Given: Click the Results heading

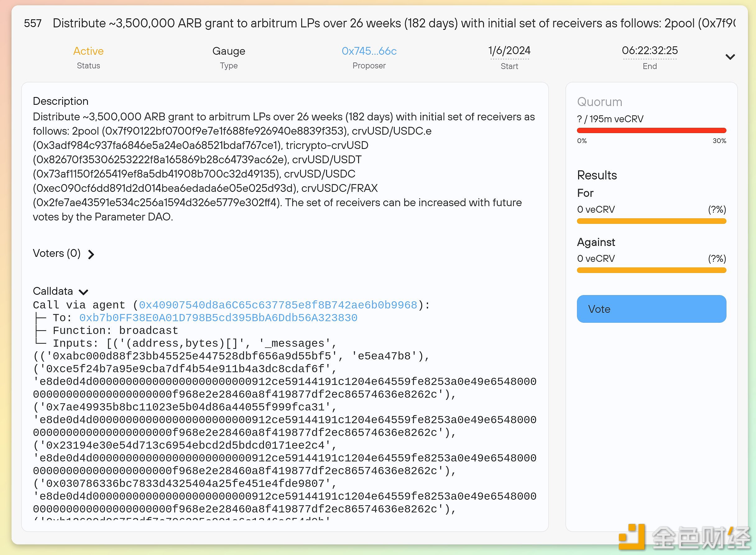Looking at the screenshot, I should [x=597, y=175].
